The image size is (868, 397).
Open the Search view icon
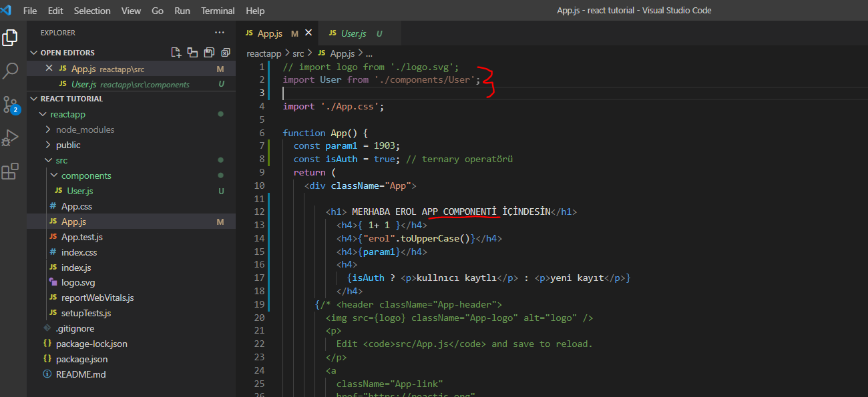point(10,71)
